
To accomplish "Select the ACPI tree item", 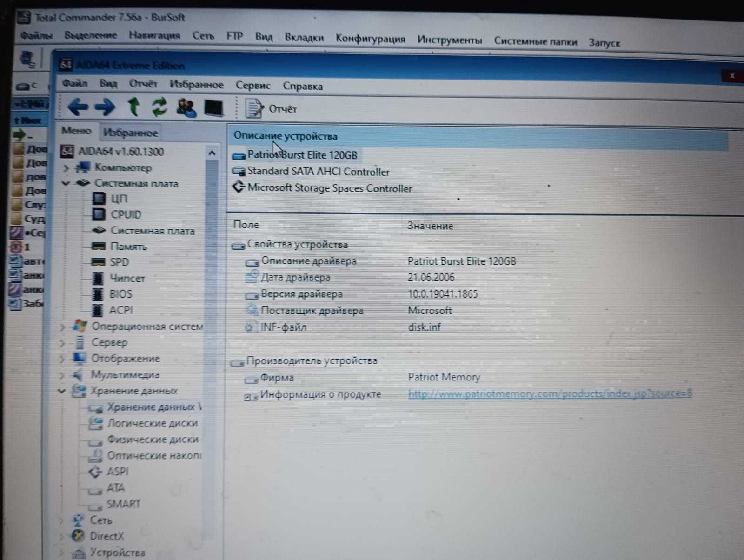I will (x=113, y=310).
